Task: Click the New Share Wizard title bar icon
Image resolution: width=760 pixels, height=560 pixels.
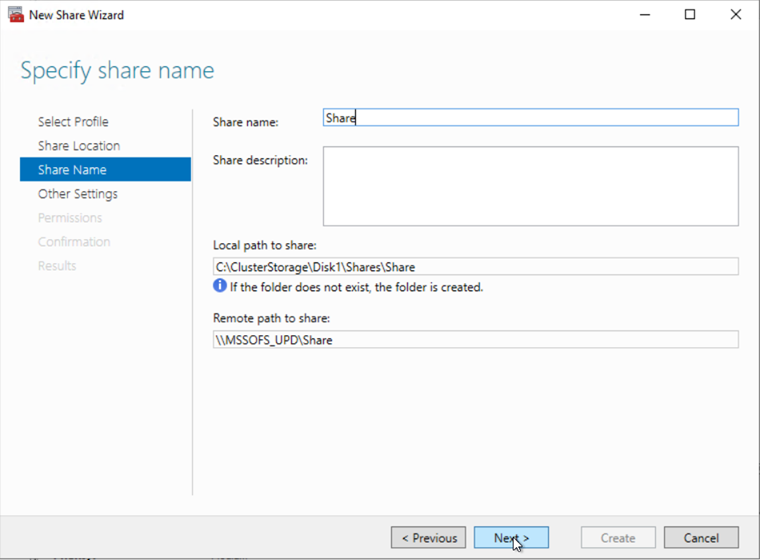Action: click(15, 15)
